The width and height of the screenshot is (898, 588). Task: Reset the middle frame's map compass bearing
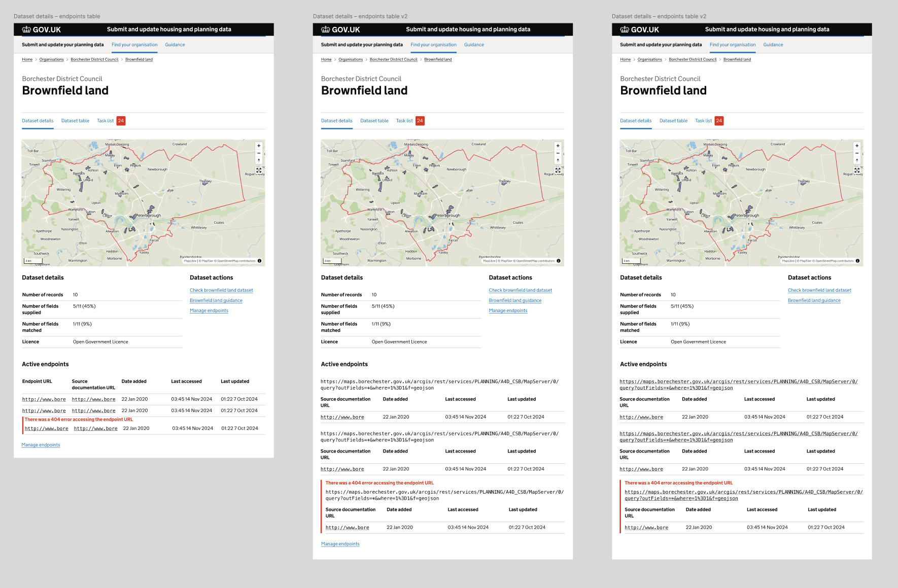tap(558, 160)
